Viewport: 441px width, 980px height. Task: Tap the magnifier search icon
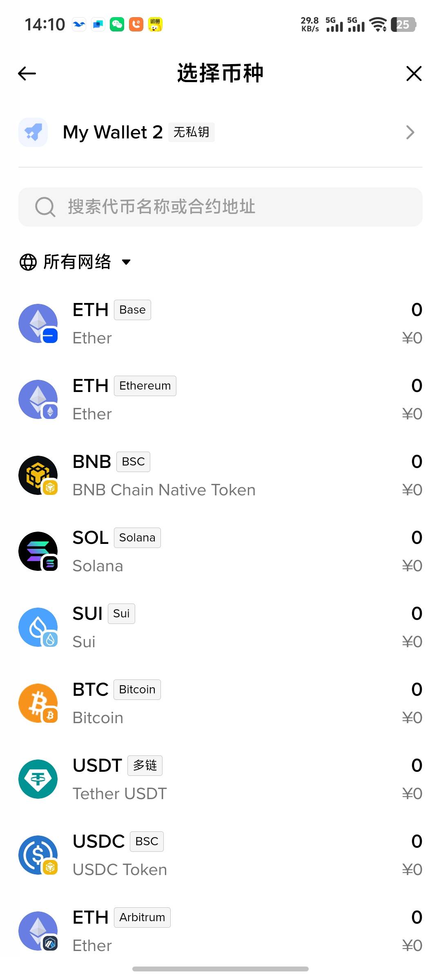(x=45, y=207)
